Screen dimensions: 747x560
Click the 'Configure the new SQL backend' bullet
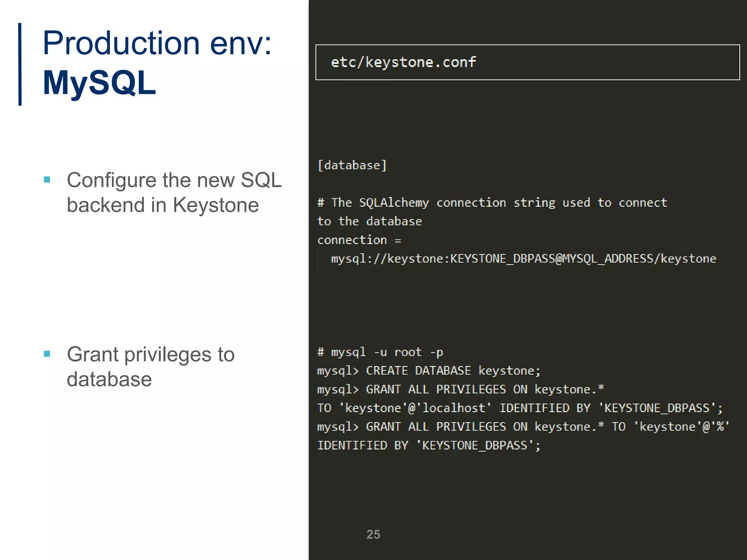click(163, 192)
